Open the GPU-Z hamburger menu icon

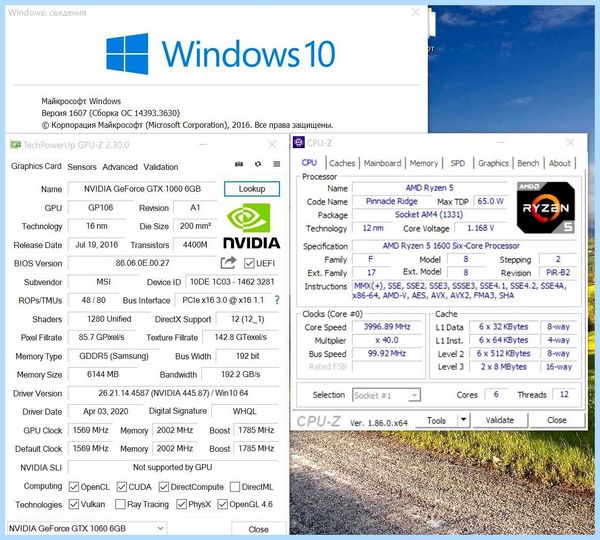[277, 164]
